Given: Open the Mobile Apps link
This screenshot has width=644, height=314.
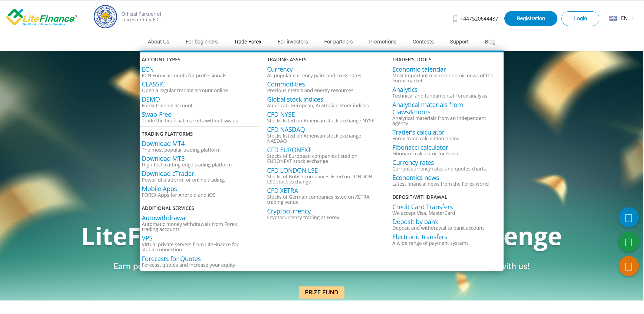Looking at the screenshot, I should click(159, 189).
